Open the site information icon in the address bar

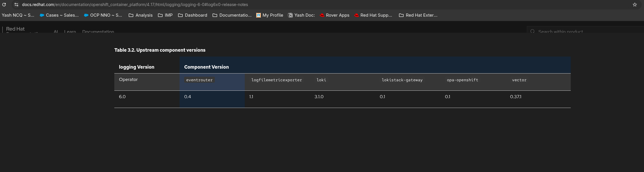[16, 5]
